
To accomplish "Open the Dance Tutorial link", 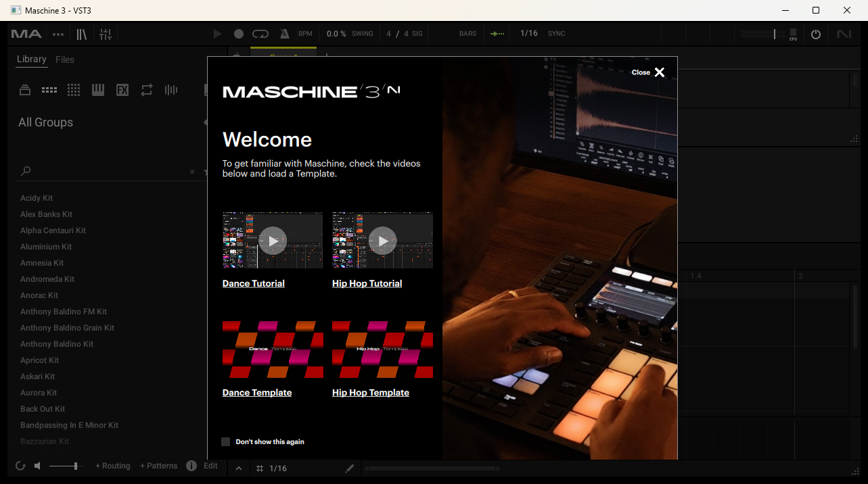I will (254, 283).
